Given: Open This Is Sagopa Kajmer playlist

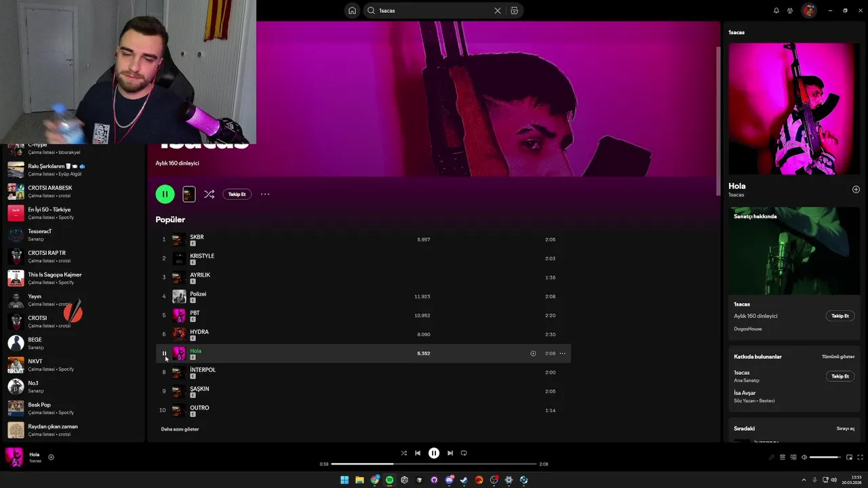Looking at the screenshot, I should pyautogui.click(x=73, y=278).
